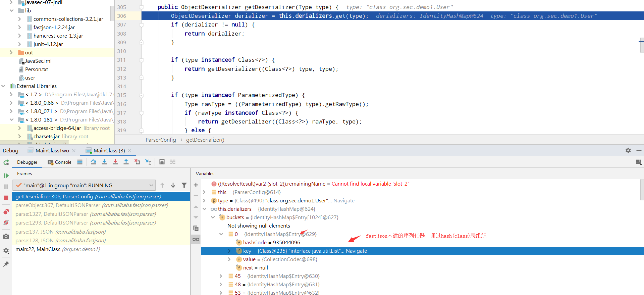Click the remove watch minus icon

[x=196, y=196]
